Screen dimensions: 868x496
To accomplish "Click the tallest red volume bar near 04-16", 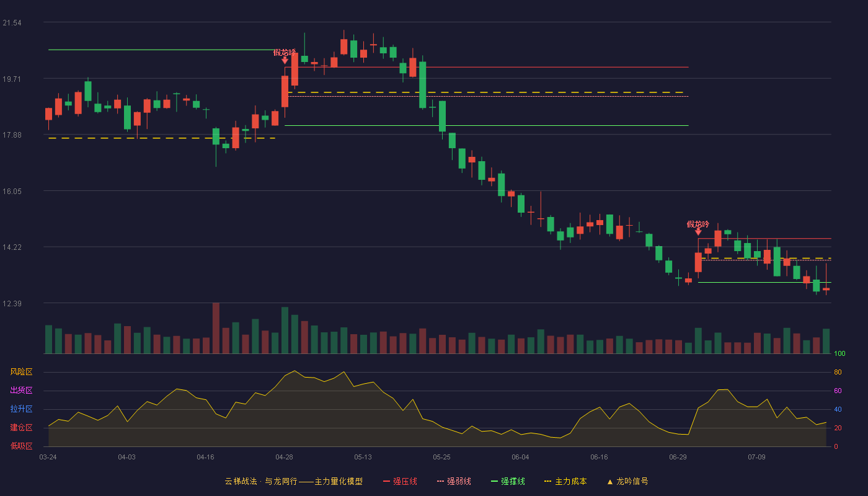I will pos(216,328).
